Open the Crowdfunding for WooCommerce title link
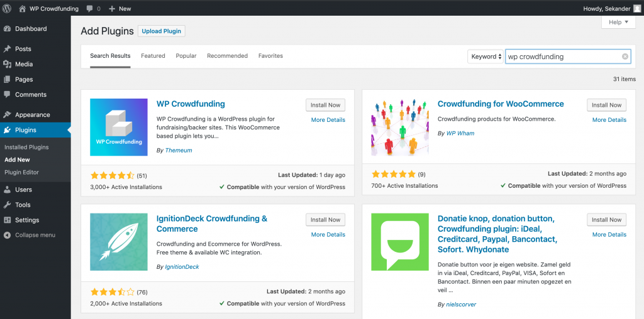 click(x=501, y=104)
